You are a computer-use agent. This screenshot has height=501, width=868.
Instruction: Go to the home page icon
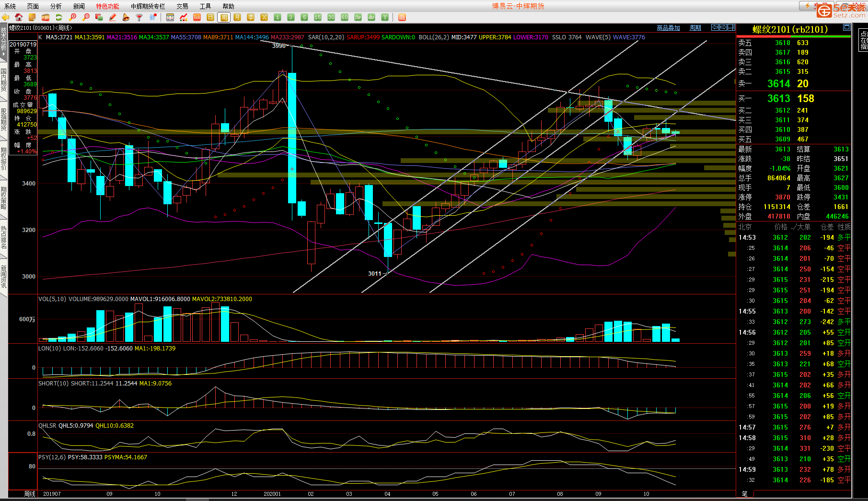click(19, 17)
